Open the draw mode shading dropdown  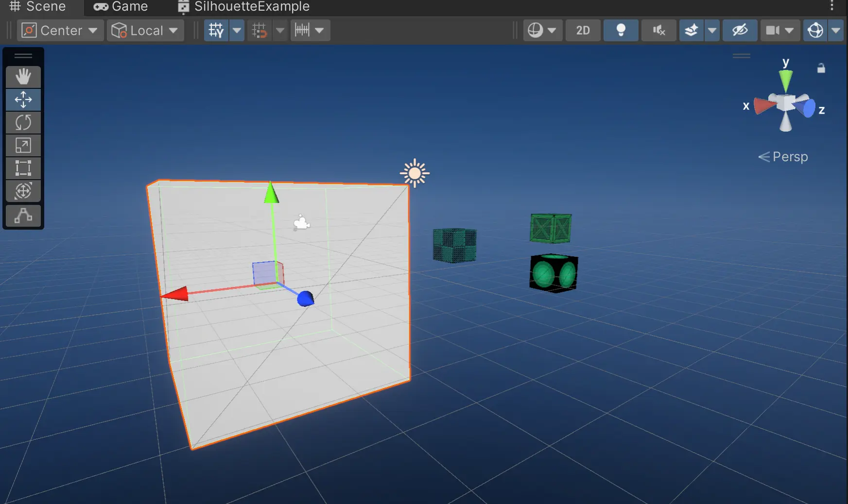coord(542,30)
